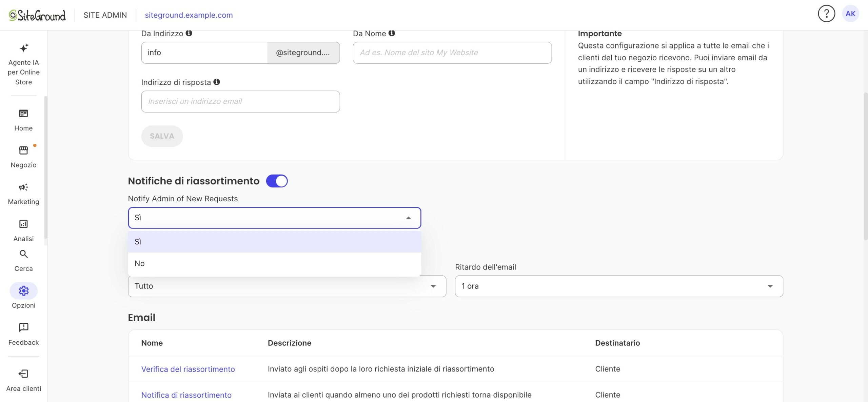Open the Marketing megaphone section
The width and height of the screenshot is (868, 402).
(23, 194)
